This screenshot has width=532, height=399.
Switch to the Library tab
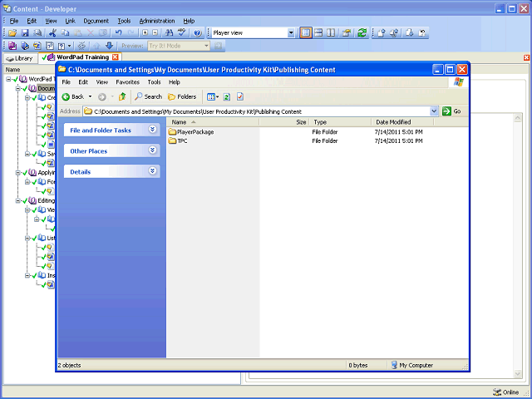coord(20,58)
